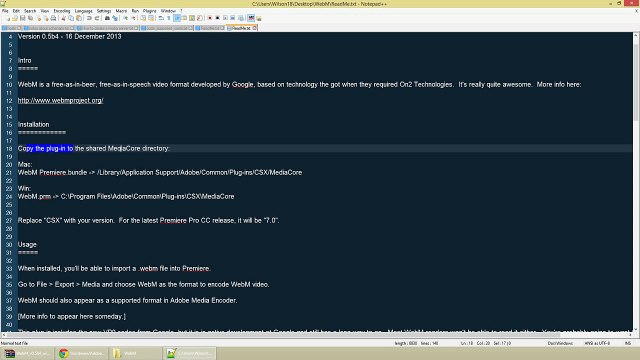Open the File menu
This screenshot has width=640, height=360.
(5, 11)
